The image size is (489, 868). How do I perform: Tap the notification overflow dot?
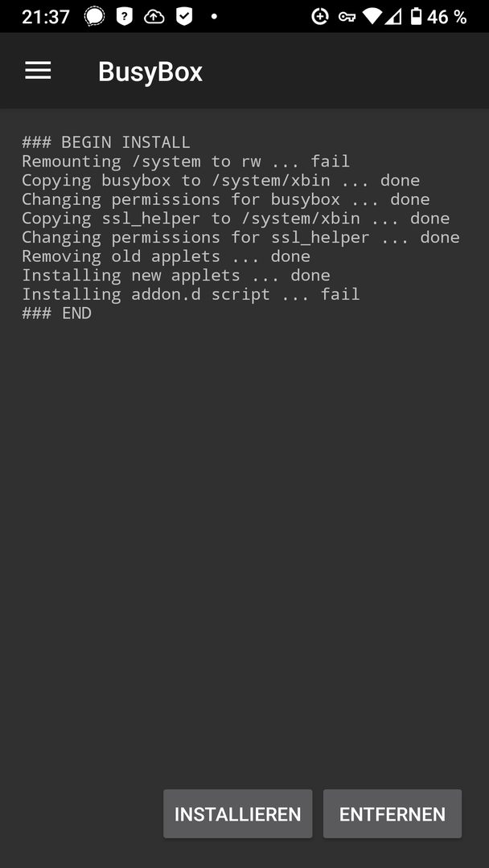[214, 17]
